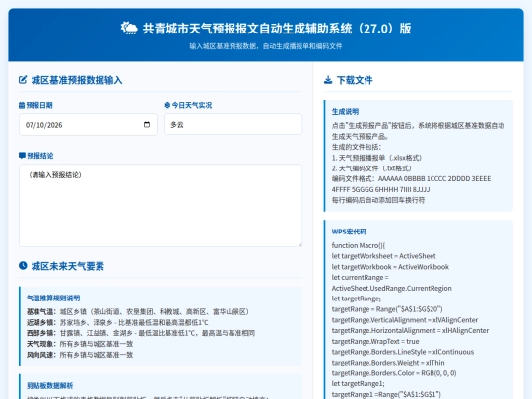
Task: Click the 基准气温 rule line
Action: pyautogui.click(x=138, y=311)
